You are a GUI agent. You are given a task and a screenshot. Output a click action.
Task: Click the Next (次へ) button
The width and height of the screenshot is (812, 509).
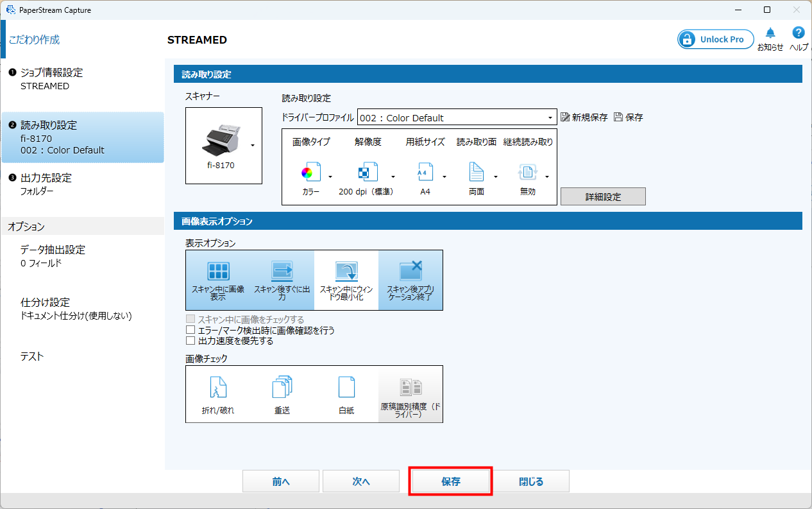[361, 481]
